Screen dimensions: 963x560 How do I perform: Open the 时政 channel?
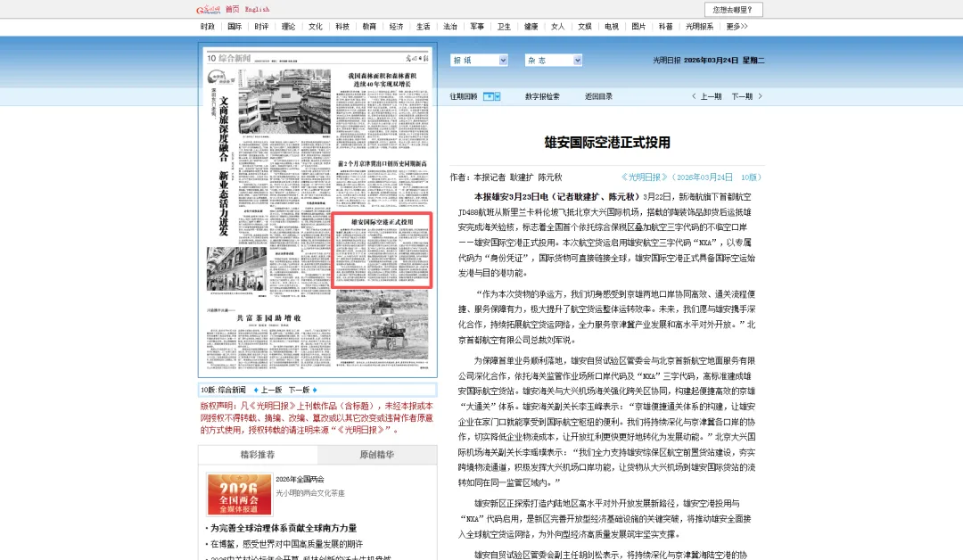point(208,27)
